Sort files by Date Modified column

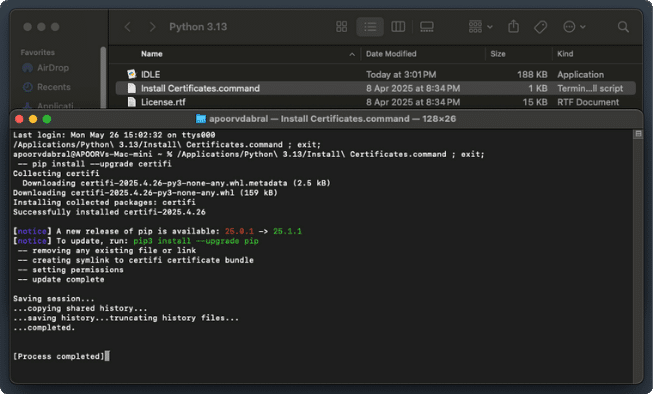coord(391,54)
